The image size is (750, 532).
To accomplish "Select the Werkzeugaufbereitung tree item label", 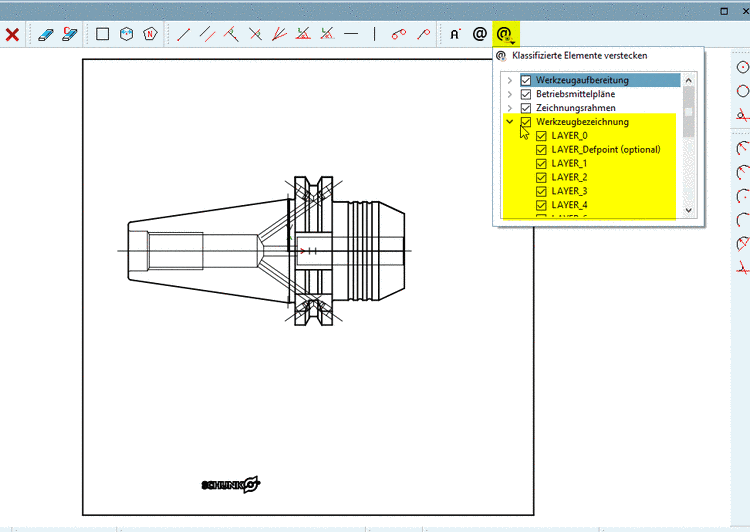I will click(582, 80).
